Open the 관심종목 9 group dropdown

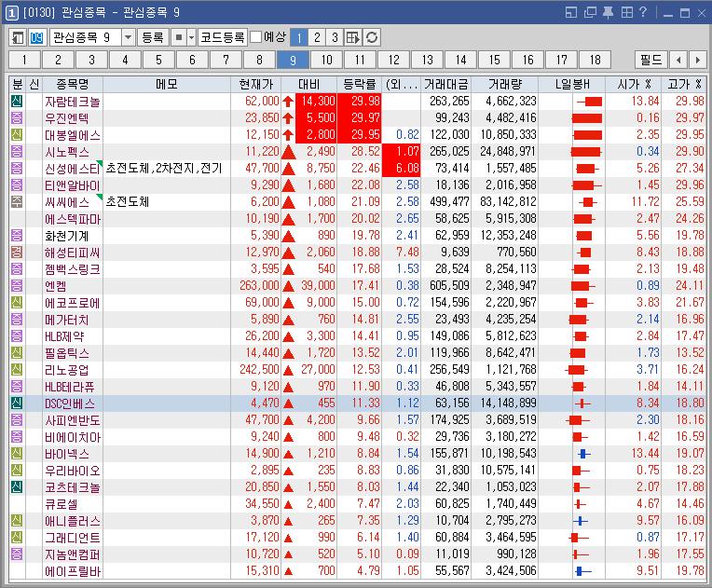[128, 37]
